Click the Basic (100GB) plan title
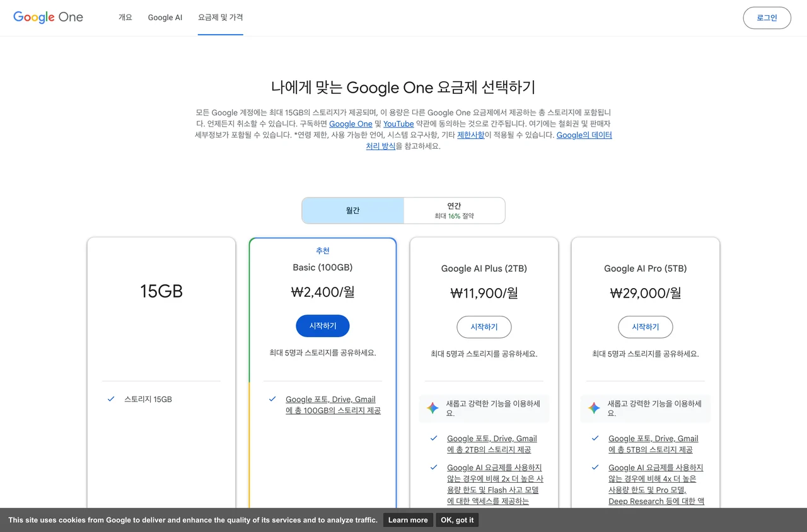 (x=323, y=267)
